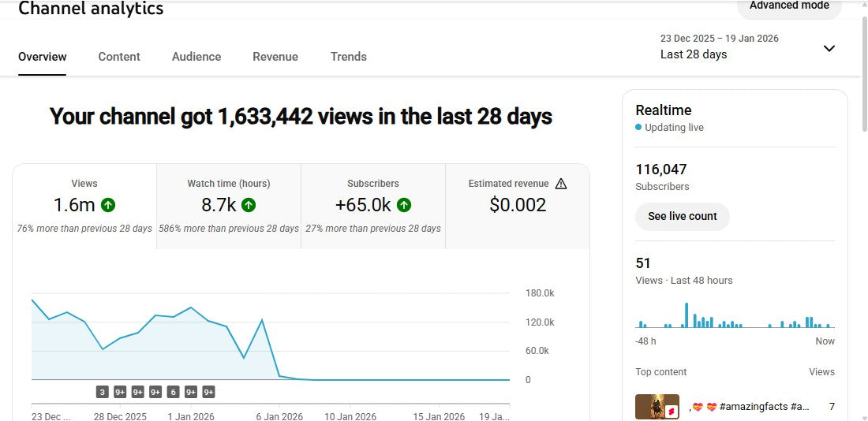The width and height of the screenshot is (868, 421).
Task: Click the green up arrow next to 1.6m views
Action: [x=108, y=205]
